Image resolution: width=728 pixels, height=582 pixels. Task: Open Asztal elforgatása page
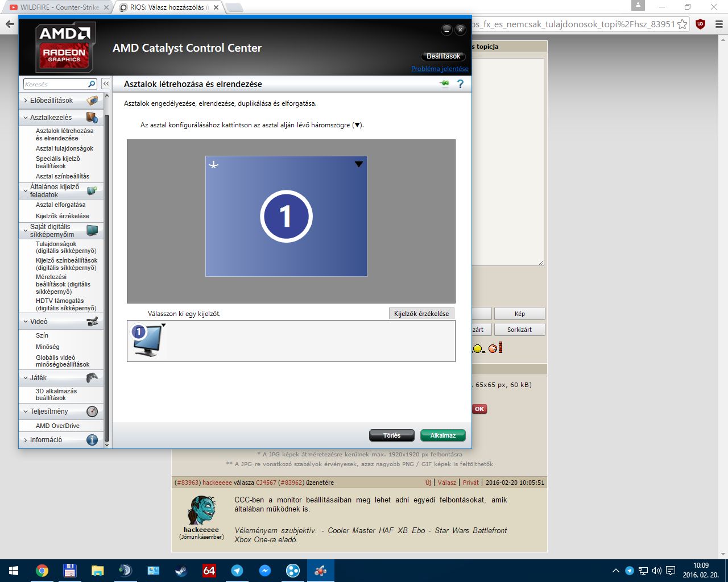tap(61, 205)
